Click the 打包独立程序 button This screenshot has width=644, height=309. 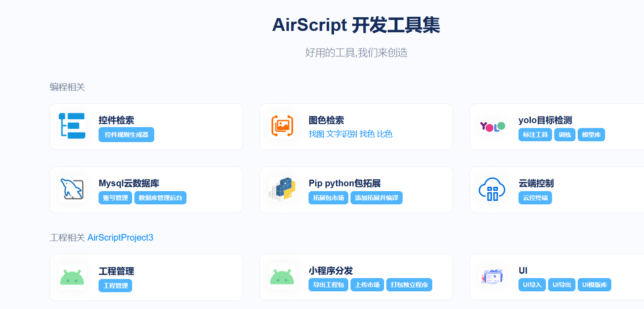(409, 285)
